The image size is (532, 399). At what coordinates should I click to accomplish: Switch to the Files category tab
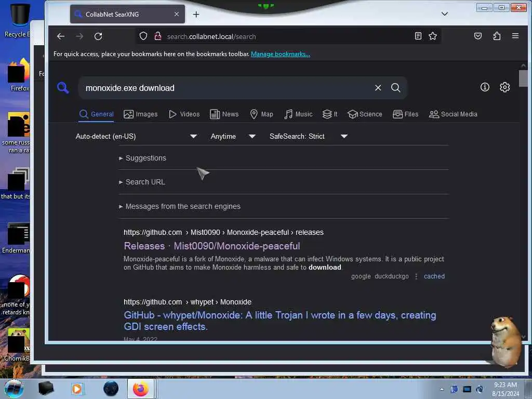(405, 114)
